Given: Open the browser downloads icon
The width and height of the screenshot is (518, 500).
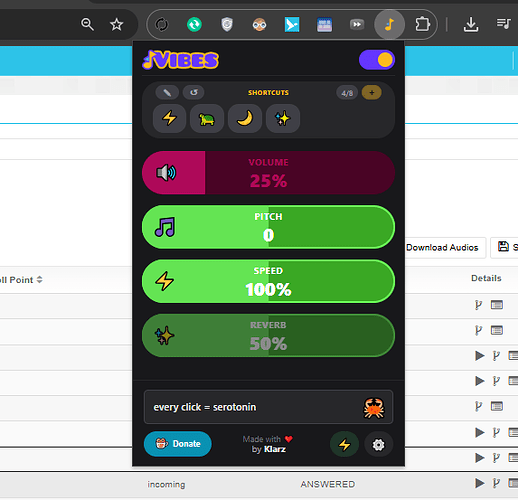Looking at the screenshot, I should [471, 24].
